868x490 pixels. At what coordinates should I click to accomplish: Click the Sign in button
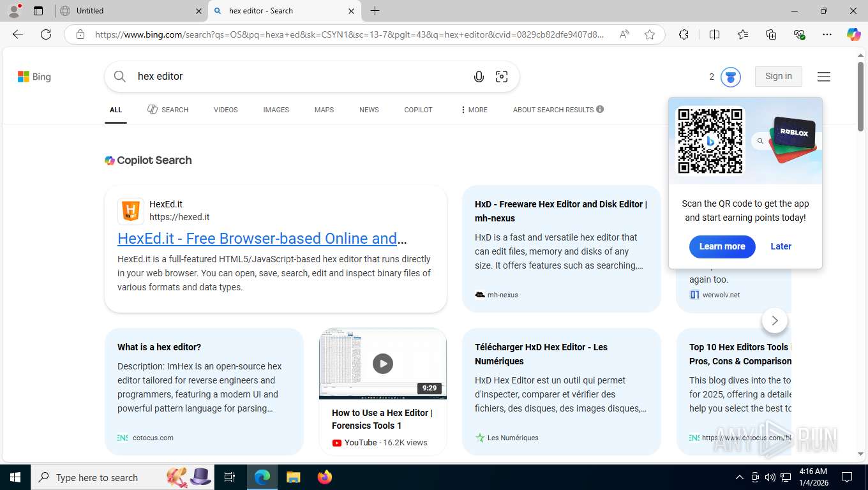(779, 76)
